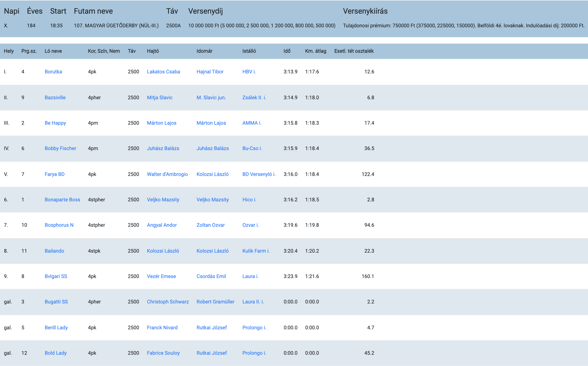Open driver Christoph Schwarz's page
This screenshot has height=366, width=588.
coord(168,302)
